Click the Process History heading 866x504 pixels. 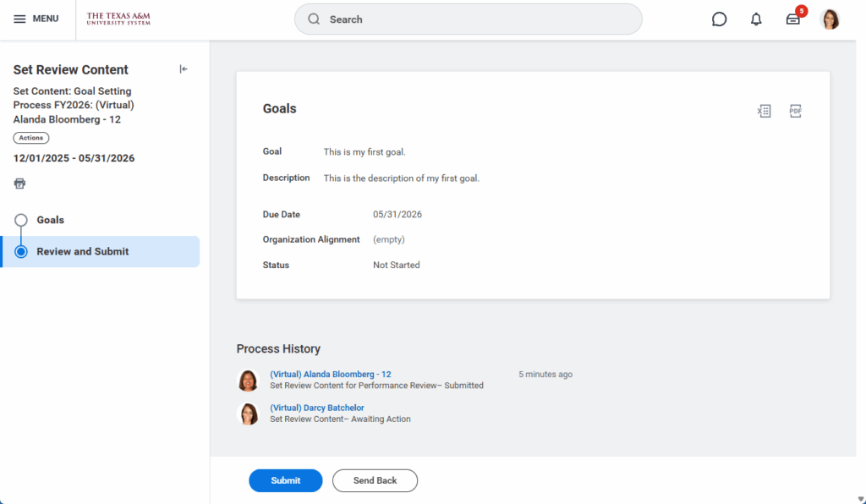pyautogui.click(x=278, y=349)
